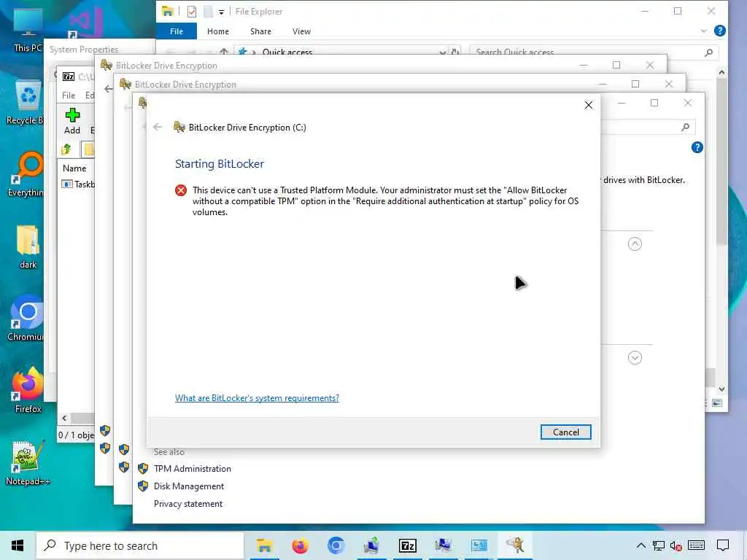Go back in rear BitLocker Drive Encryption window
This screenshot has width=747, height=560.
108,88
